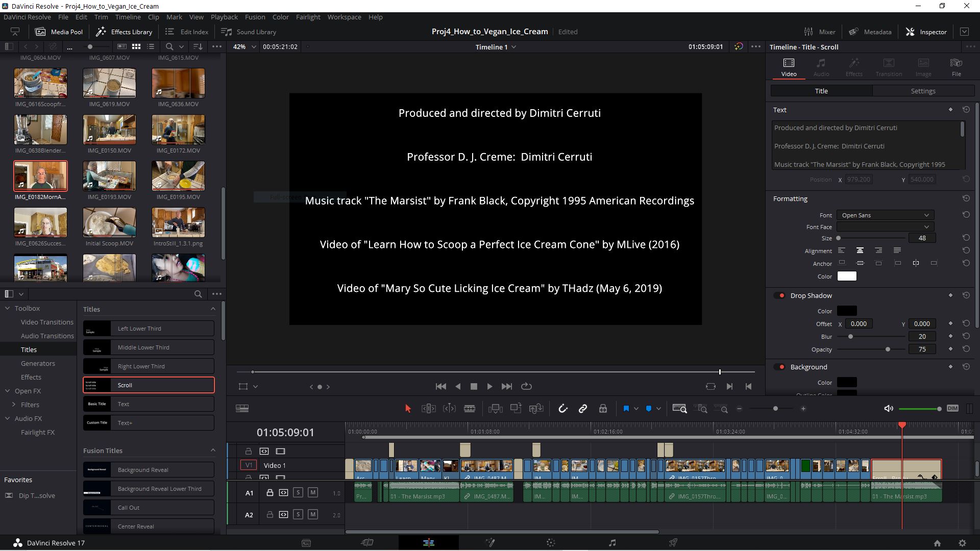
Task: Click Full Extent Zoom icon
Action: coord(679,409)
